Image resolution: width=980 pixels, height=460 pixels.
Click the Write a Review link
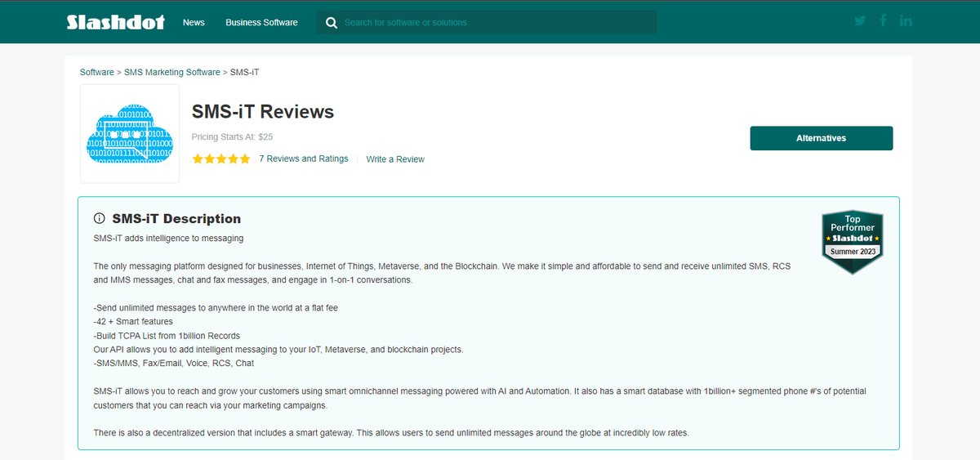coord(395,159)
